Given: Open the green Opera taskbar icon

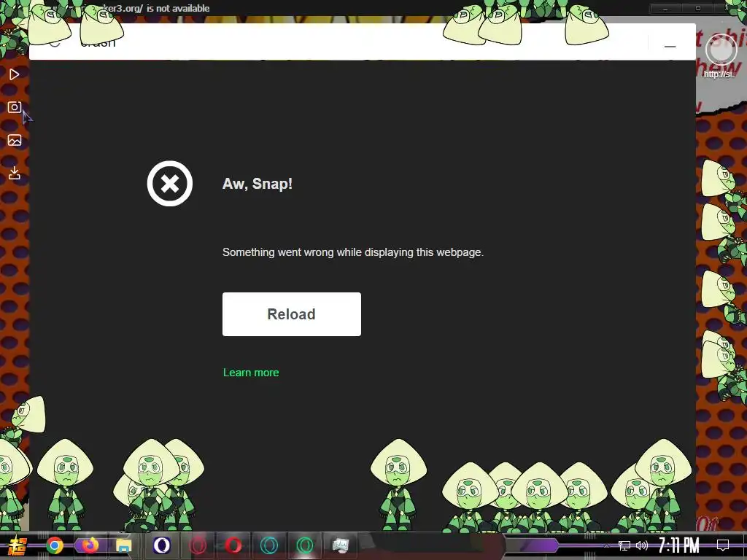Looking at the screenshot, I should tap(305, 545).
